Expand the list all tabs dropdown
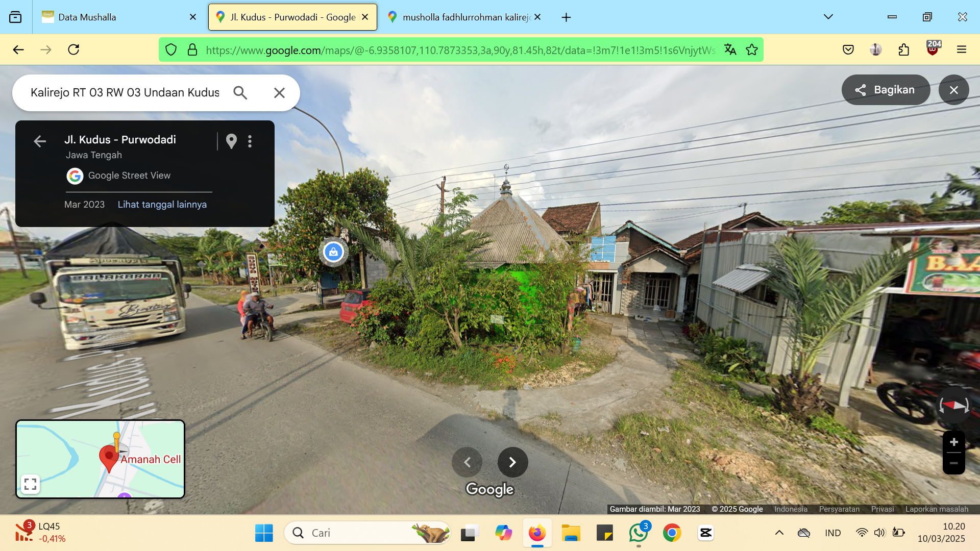Viewport: 980px width, 551px height. (x=828, y=17)
